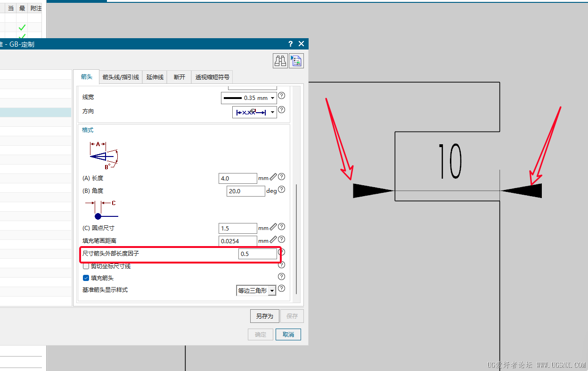Click the help icon in dialog title bar
The height and width of the screenshot is (371, 588).
(291, 44)
